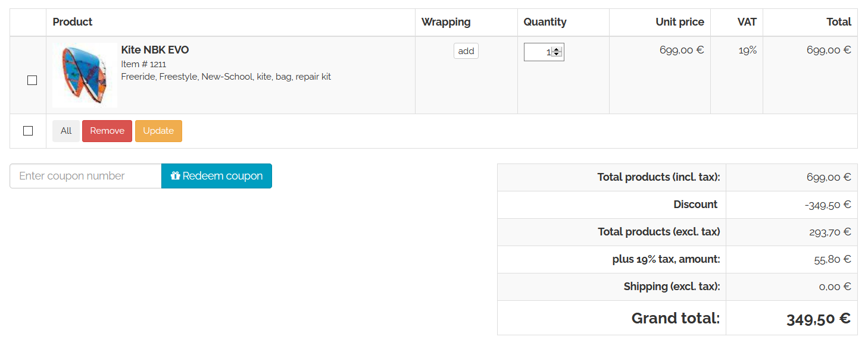Open the kite product thumbnail image

point(85,75)
